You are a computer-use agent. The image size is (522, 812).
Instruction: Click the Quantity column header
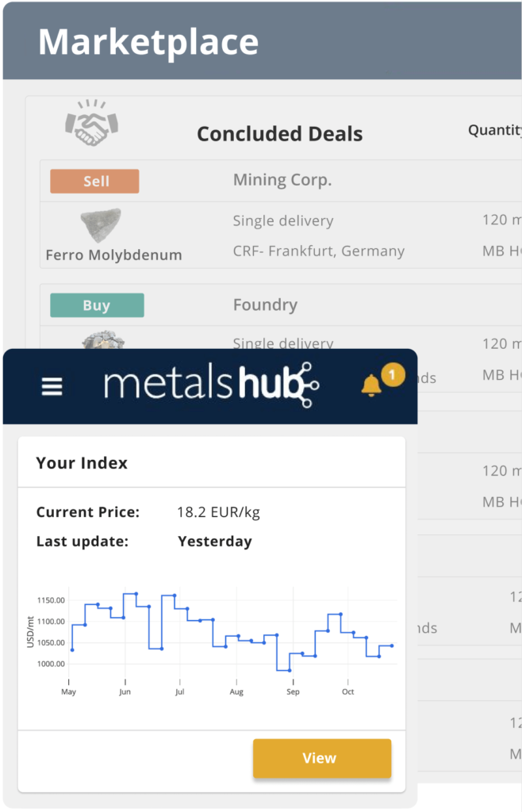[x=494, y=131]
